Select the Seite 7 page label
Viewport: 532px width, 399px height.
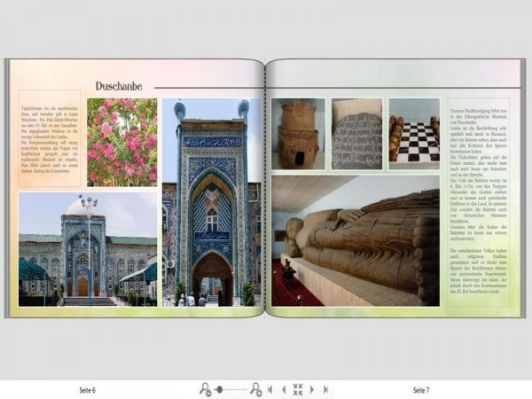pyautogui.click(x=421, y=390)
